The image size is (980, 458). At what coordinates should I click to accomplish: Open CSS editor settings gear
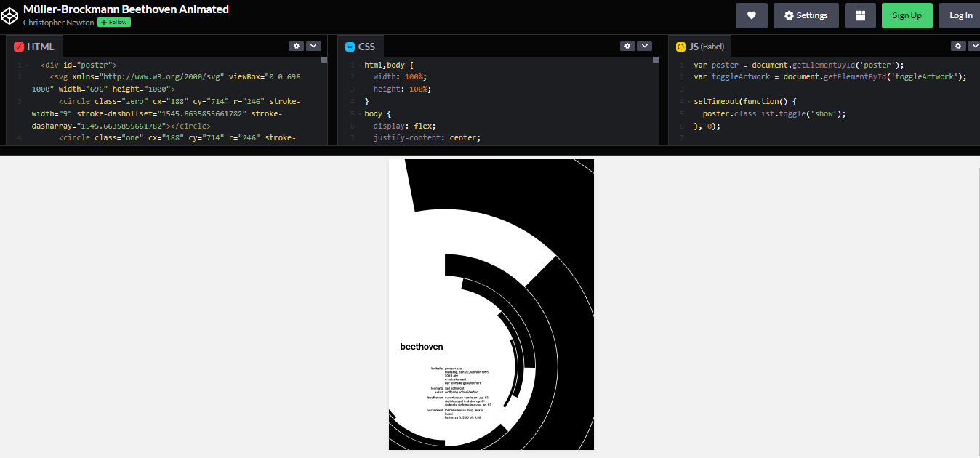(x=627, y=46)
